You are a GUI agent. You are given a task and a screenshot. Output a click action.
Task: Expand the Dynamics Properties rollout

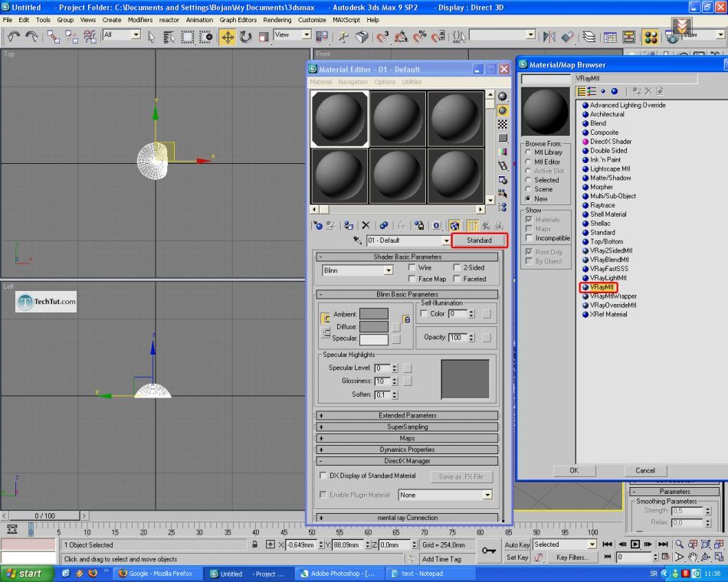click(x=407, y=450)
